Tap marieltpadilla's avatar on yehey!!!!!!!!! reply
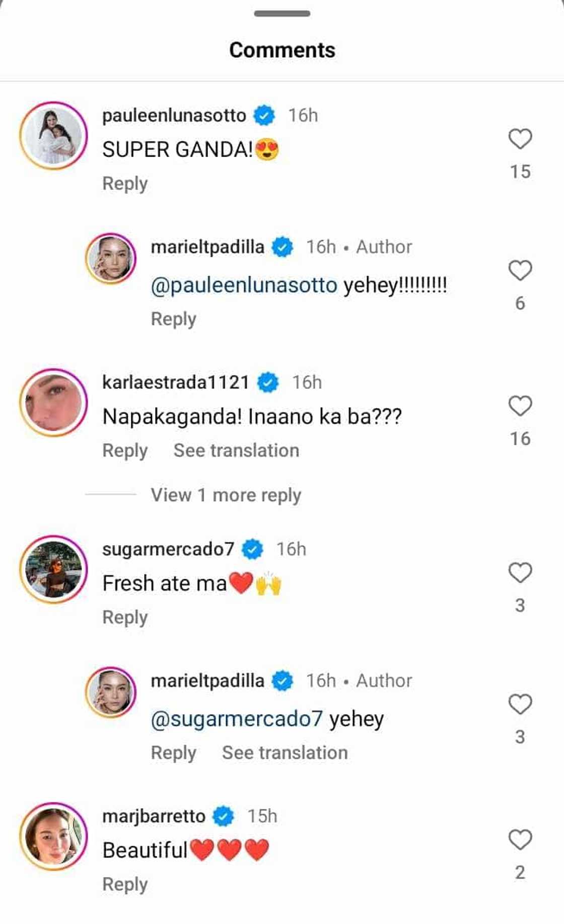The image size is (564, 924). pyautogui.click(x=111, y=259)
